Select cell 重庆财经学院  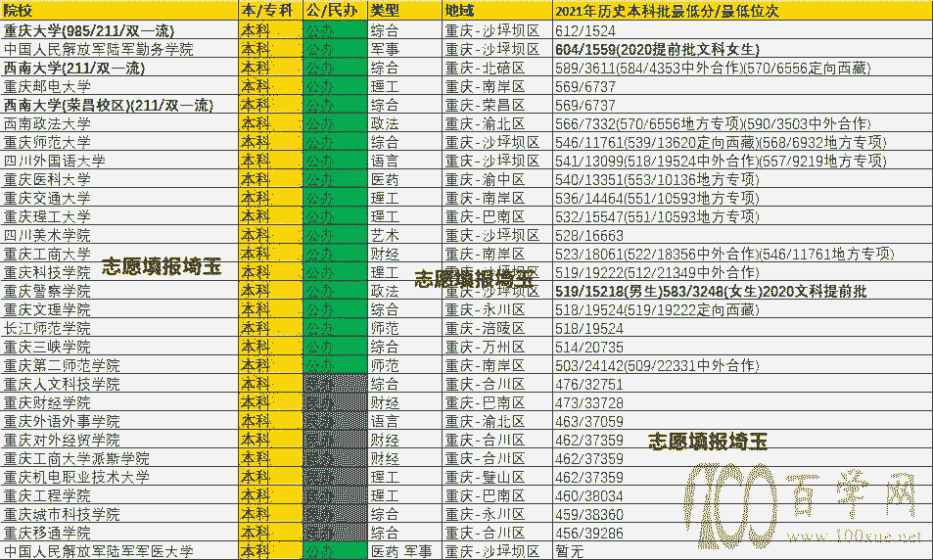point(119,403)
